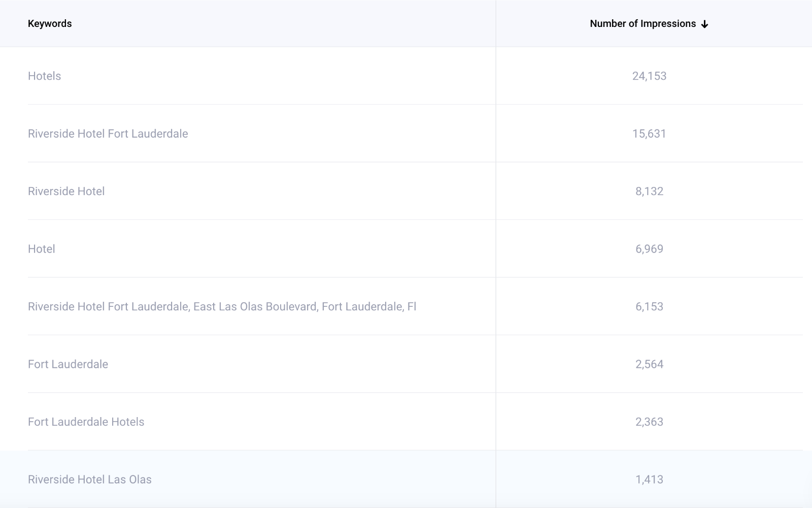This screenshot has width=812, height=508.
Task: Select the East Las Olas Boulevard keyword
Action: tap(222, 307)
